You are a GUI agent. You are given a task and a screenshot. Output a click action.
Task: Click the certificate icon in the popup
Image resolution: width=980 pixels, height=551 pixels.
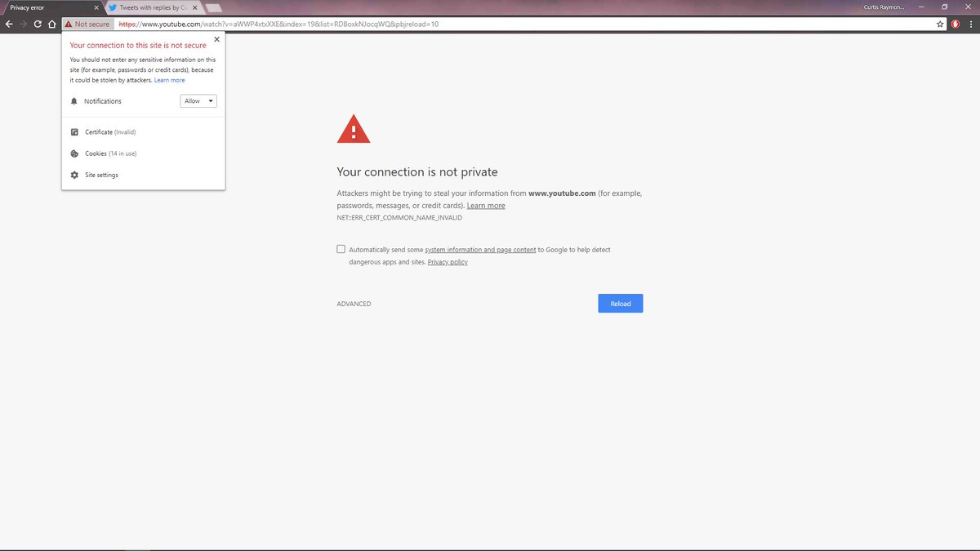coord(74,132)
